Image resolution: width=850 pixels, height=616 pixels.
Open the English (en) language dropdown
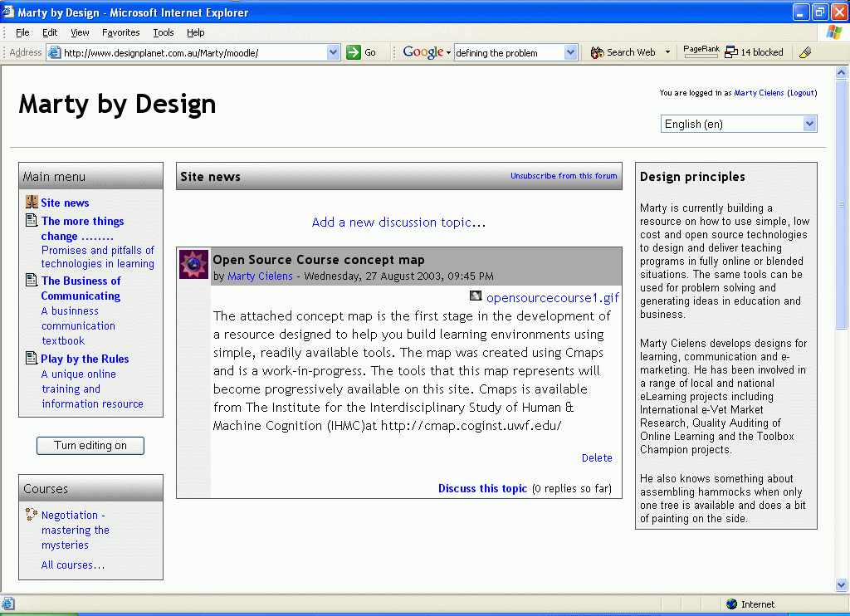click(x=810, y=124)
